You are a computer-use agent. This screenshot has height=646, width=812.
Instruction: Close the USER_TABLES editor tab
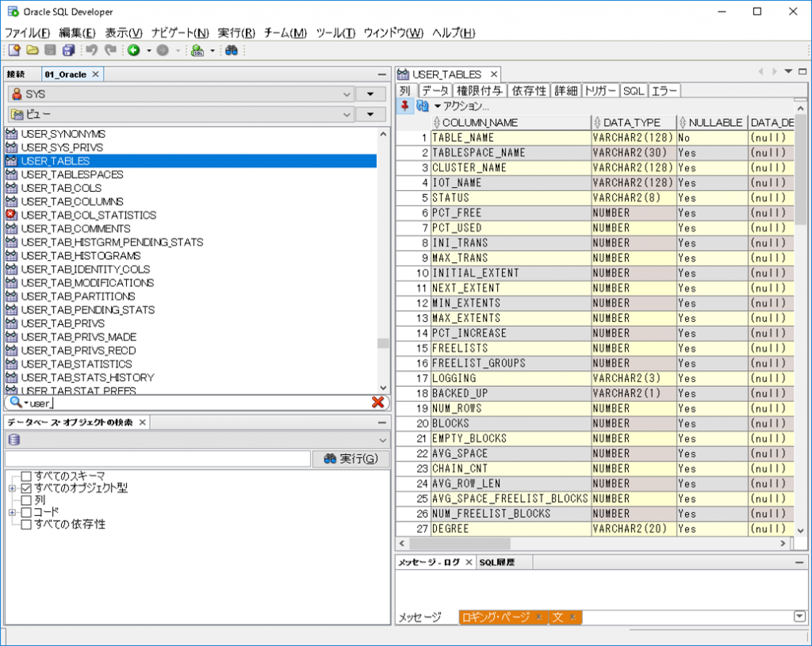tap(494, 75)
